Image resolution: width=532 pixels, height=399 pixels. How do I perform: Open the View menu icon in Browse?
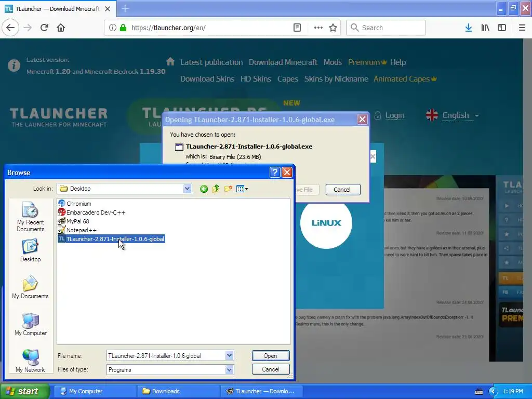(x=242, y=189)
